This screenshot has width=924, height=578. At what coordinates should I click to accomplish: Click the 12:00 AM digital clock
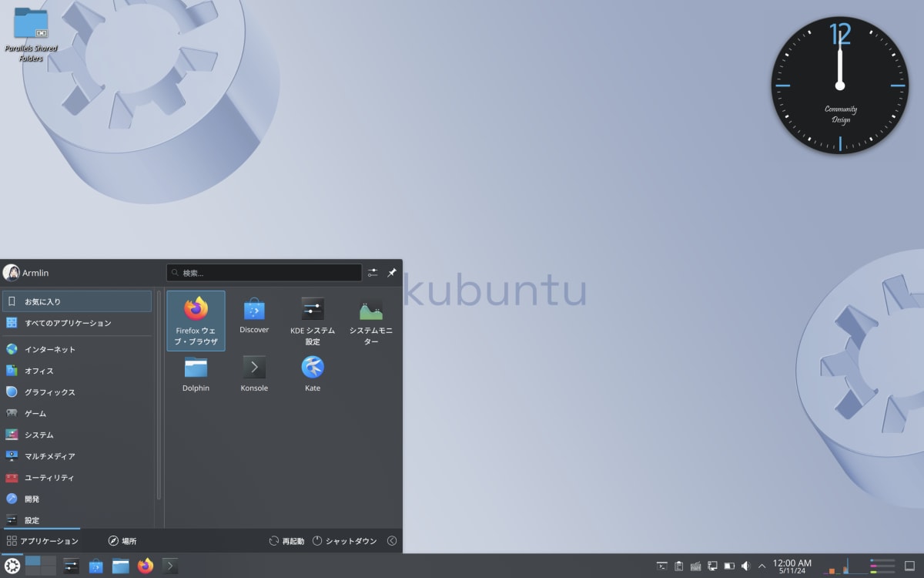click(x=792, y=566)
